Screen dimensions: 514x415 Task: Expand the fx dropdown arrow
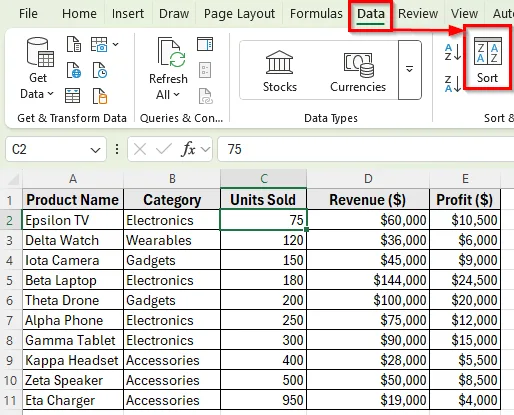[x=205, y=150]
